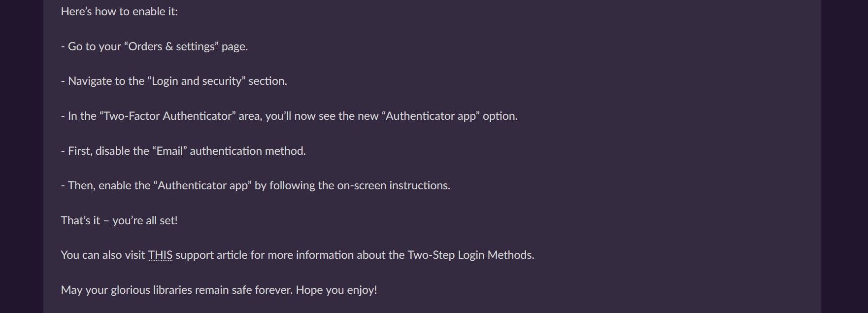
Task: Click "Authenticator app" in the enable step
Action: 202,185
